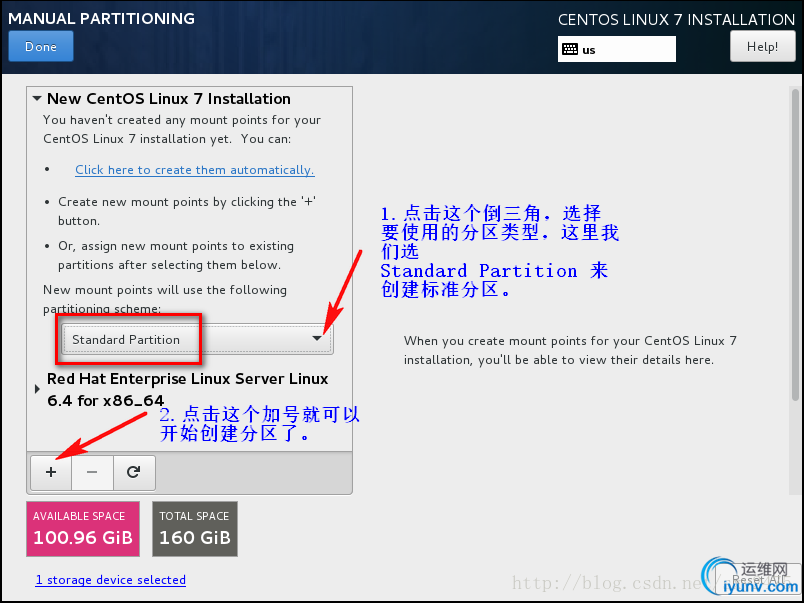Add a new mount point with plus button

51,472
